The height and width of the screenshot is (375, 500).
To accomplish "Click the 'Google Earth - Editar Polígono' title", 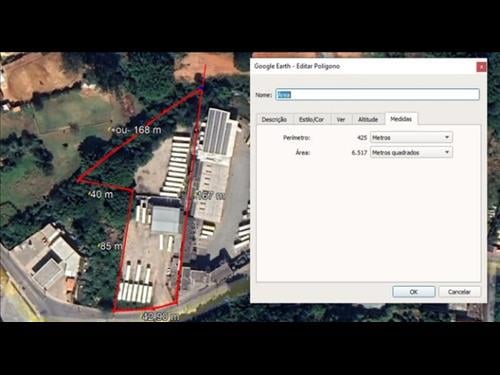I will coord(297,66).
